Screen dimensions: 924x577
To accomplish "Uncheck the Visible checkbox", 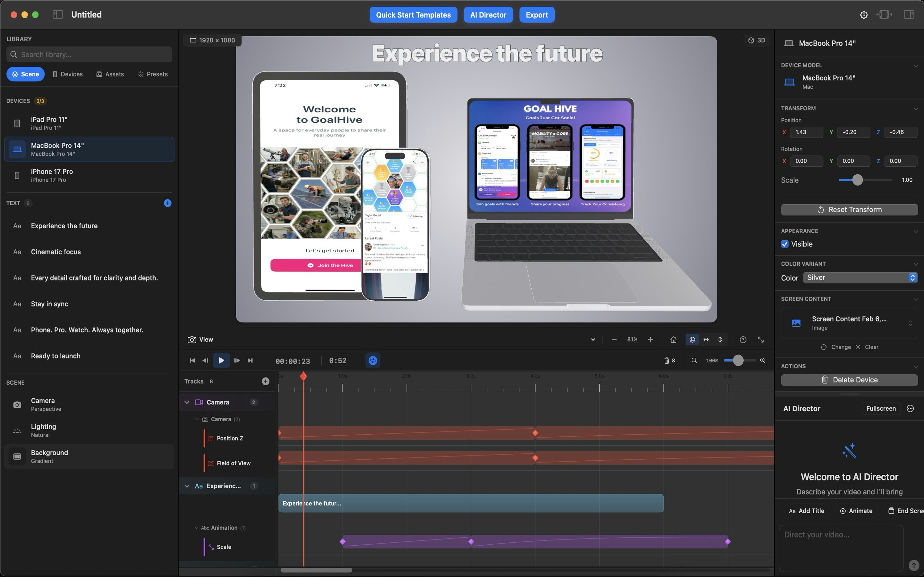I will [785, 244].
